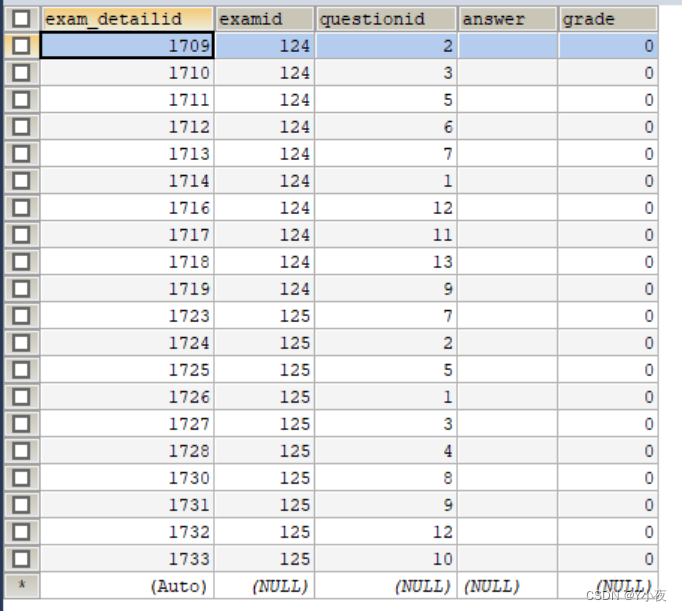Check the row checkbox for exam_detailid 1728
Image resolution: width=682 pixels, height=611 pixels.
point(21,451)
